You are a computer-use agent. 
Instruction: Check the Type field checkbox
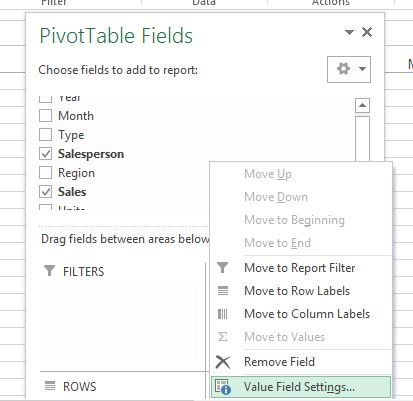[x=45, y=135]
